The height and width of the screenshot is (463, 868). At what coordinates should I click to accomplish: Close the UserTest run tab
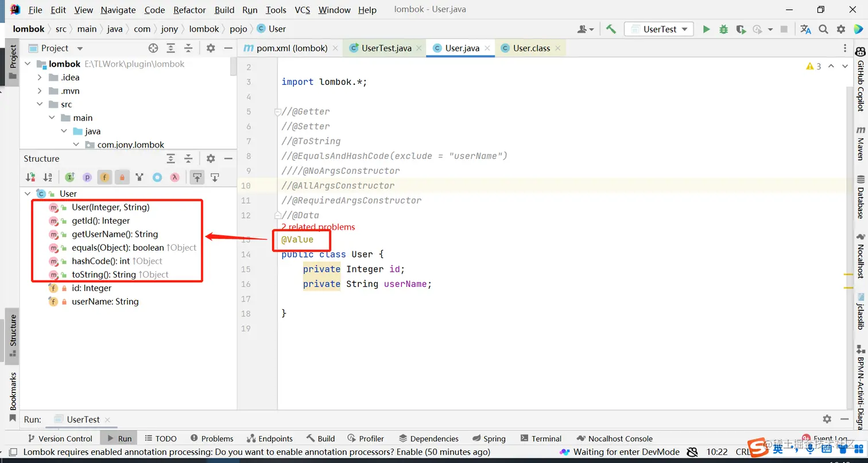[x=107, y=420]
